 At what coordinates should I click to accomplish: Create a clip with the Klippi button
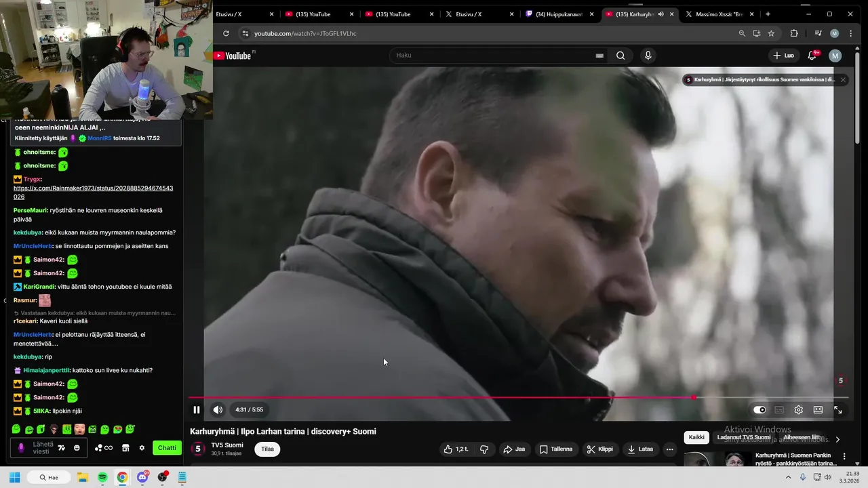pos(600,449)
